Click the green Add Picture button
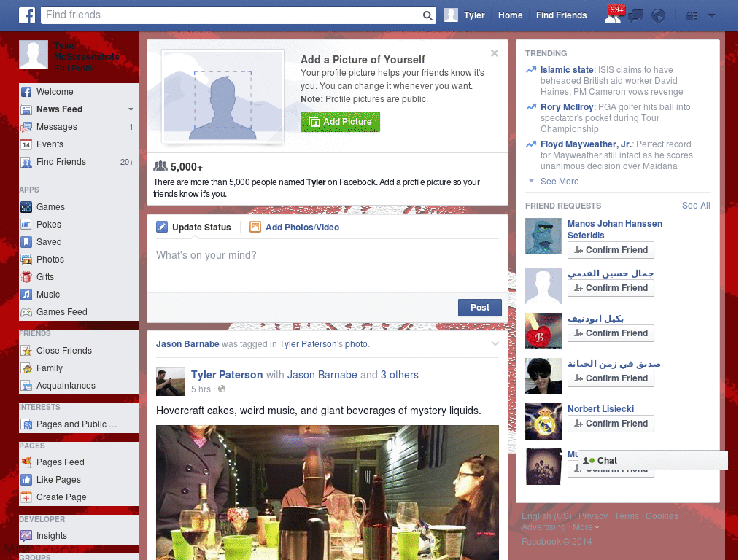747x560 pixels. coord(340,122)
